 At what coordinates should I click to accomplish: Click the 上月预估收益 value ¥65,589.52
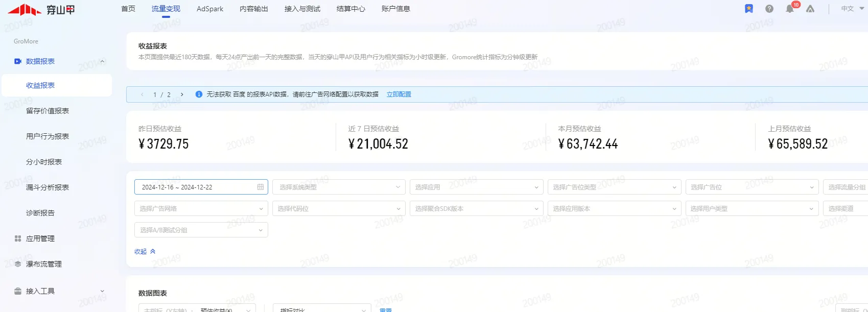[798, 144]
